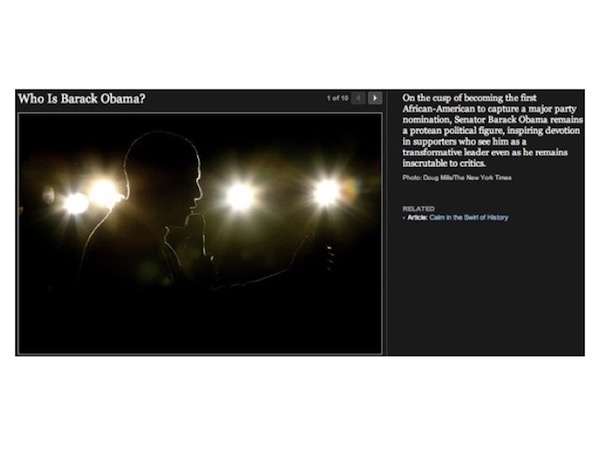Image resolution: width=600 pixels, height=450 pixels.
Task: Click the microphone in the silhouette photo
Action: (x=196, y=233)
